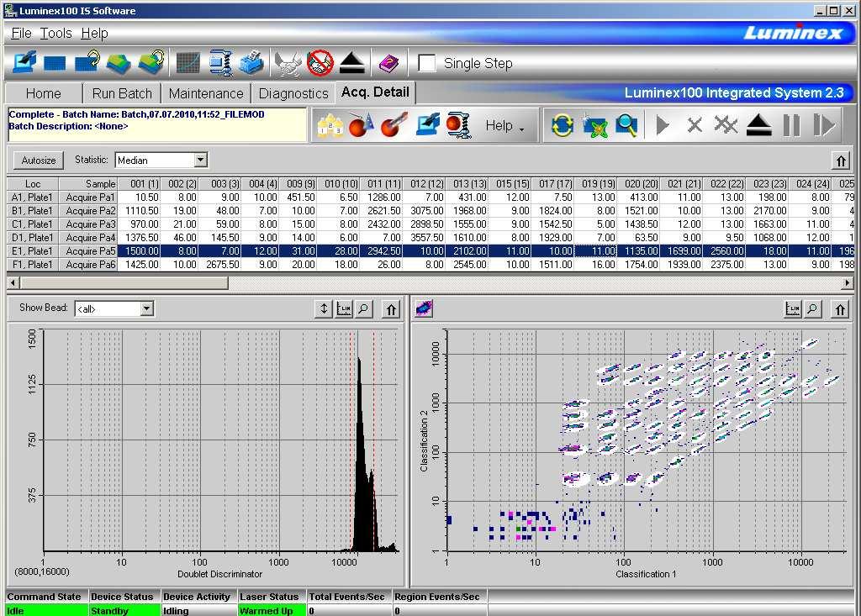The width and height of the screenshot is (861, 616).
Task: Click the table's horizontal scrollbar left arrow
Action: pos(13,282)
